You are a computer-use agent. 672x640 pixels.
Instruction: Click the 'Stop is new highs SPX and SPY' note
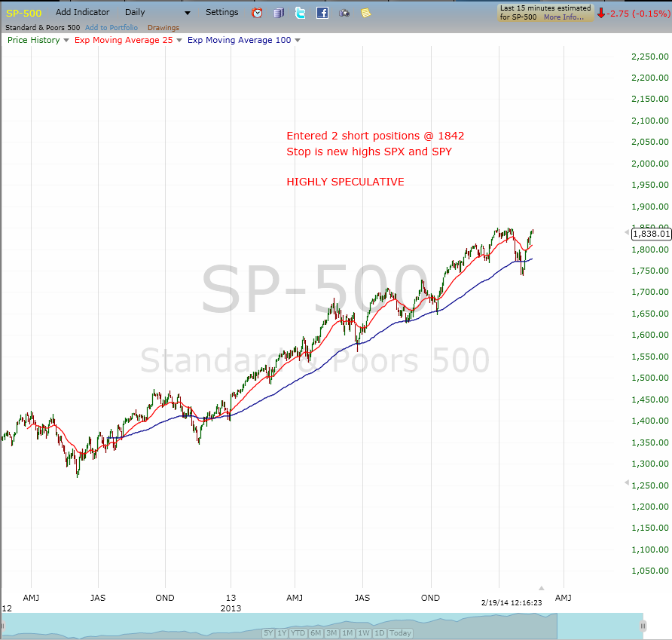[369, 152]
